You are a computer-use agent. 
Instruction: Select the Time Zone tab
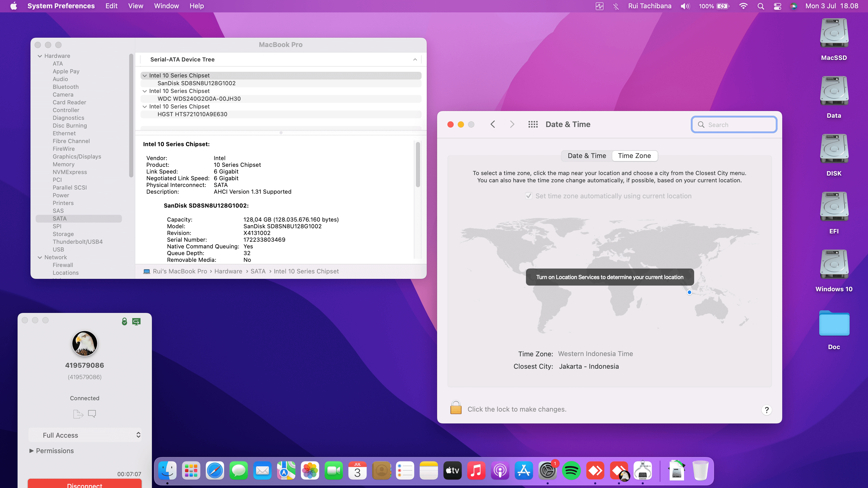click(x=634, y=156)
